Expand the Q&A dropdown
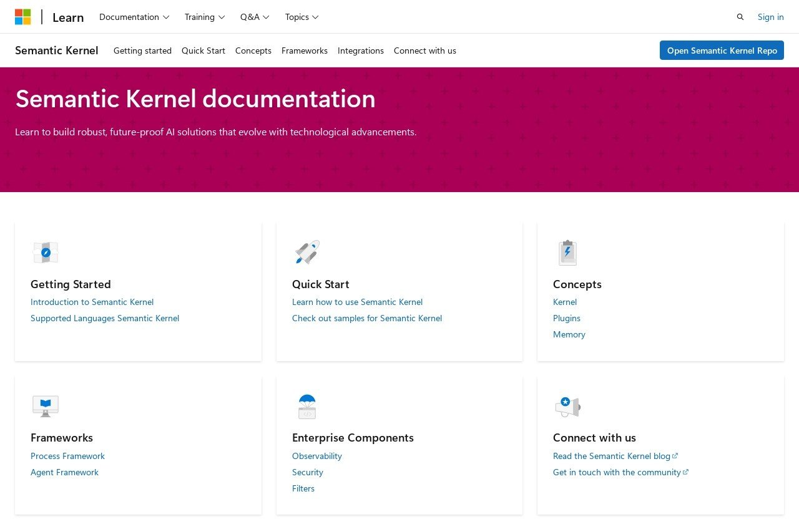Screen dimensions: 799x532 (255, 17)
